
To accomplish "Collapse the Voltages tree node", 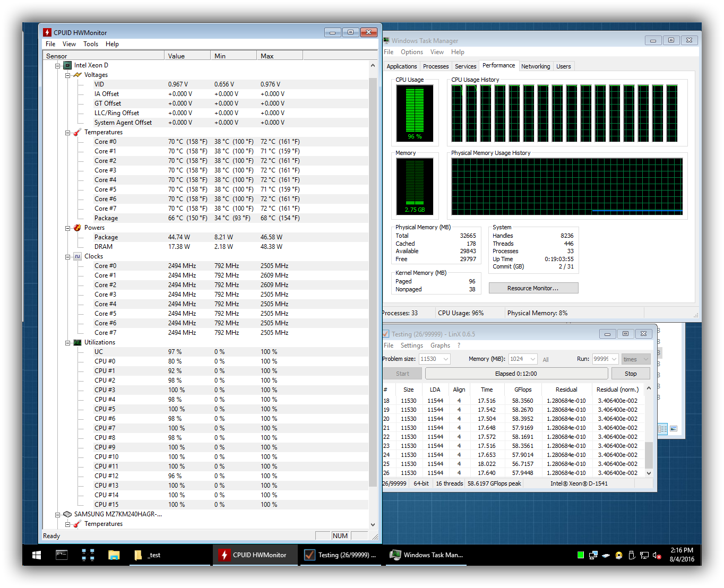I will point(67,75).
